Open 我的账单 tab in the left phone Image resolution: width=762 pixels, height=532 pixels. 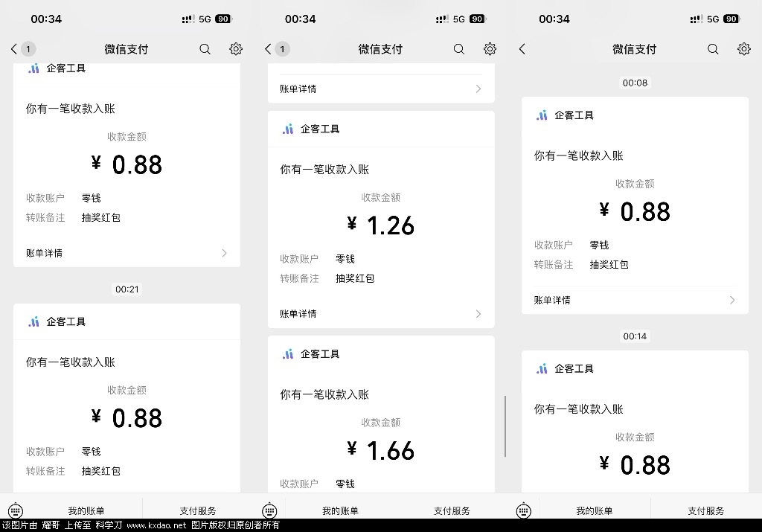(x=86, y=510)
